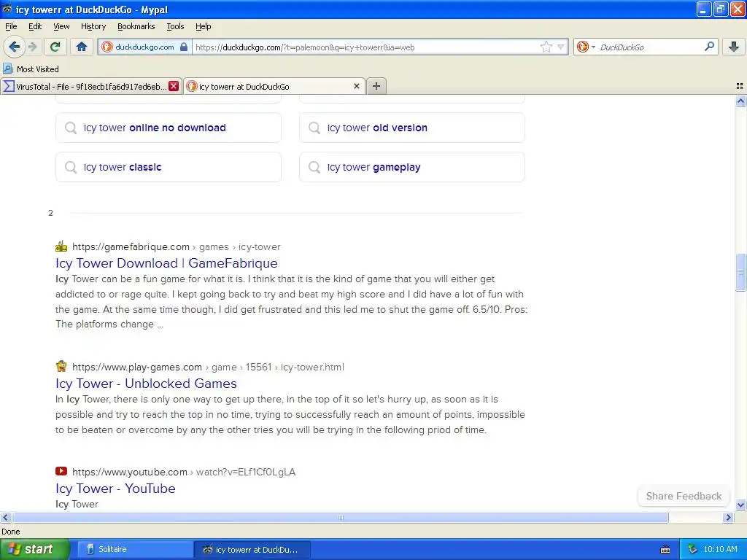This screenshot has width=747, height=560.
Task: Click the horizontal scrollbar thumb
Action: [340, 517]
